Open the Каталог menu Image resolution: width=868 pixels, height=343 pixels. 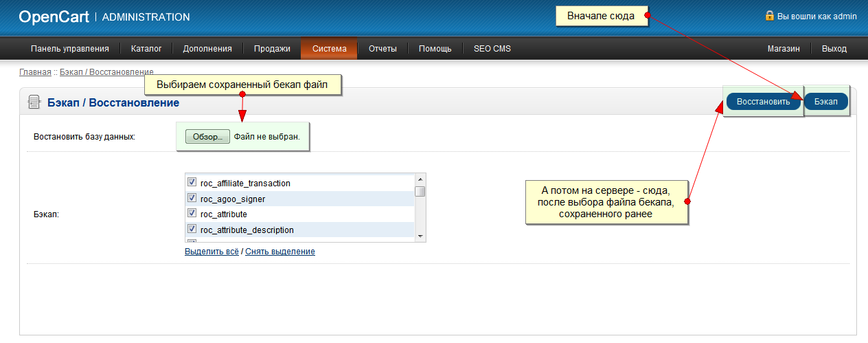[x=146, y=49]
